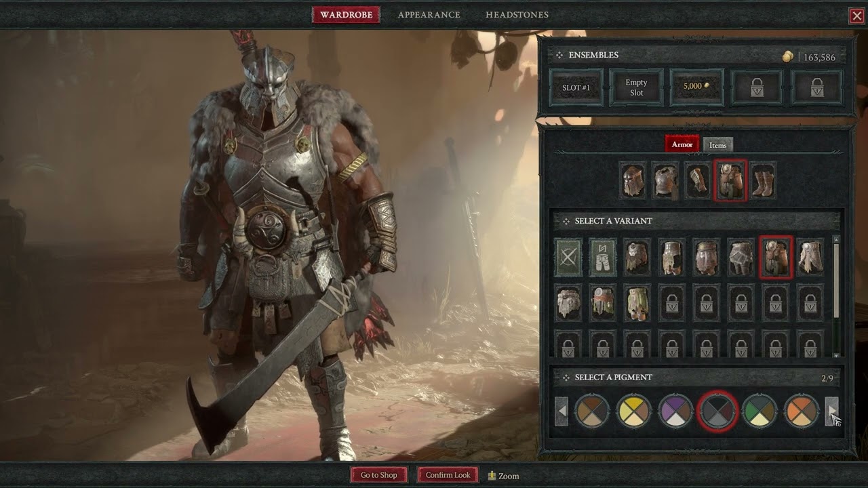Screen dimensions: 868x488
Task: Click the fourth locked ensemble slot
Action: pyautogui.click(x=757, y=87)
